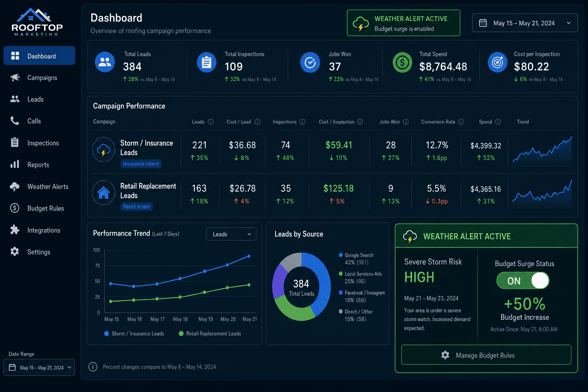Click the +50% Budget Increase value
This screenshot has width=588, height=392.
point(524,304)
